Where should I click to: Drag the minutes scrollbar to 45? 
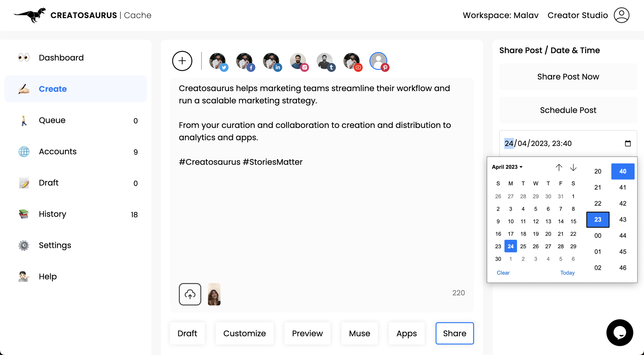[622, 251]
